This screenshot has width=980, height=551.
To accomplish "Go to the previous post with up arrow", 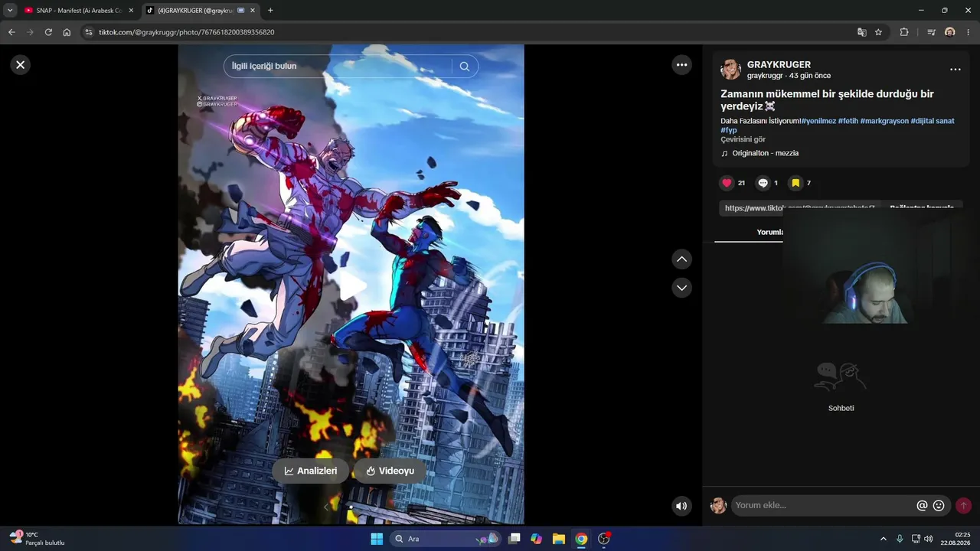I will pyautogui.click(x=681, y=259).
